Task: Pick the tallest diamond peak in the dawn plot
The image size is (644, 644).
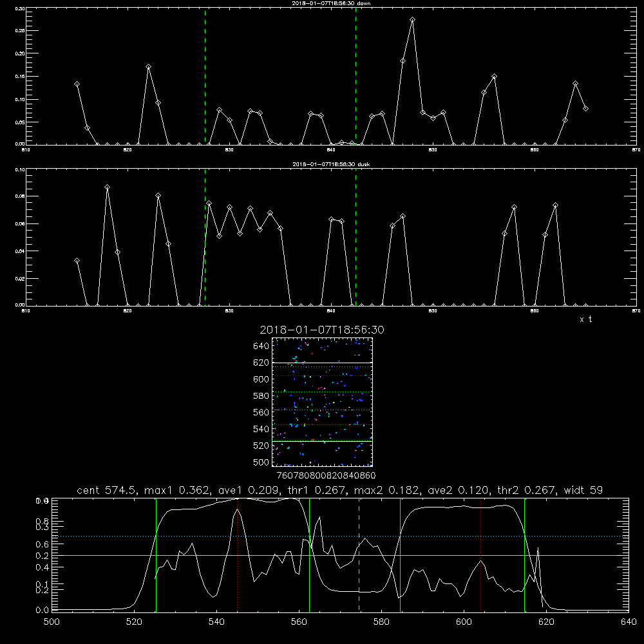Action: click(x=412, y=20)
